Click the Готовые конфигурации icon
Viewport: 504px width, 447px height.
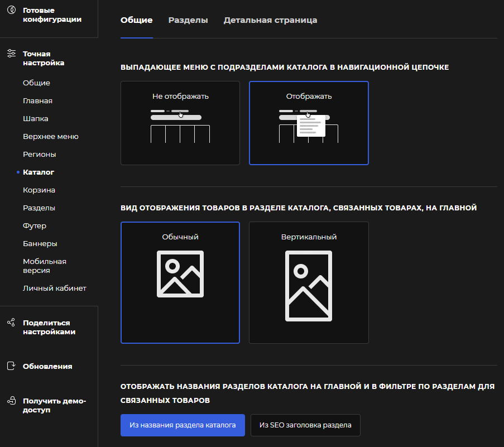click(x=12, y=10)
